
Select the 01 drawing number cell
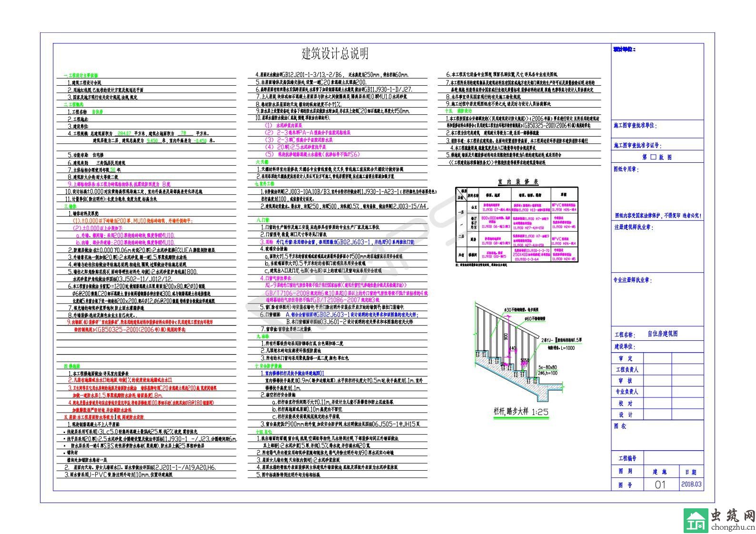coord(660,485)
